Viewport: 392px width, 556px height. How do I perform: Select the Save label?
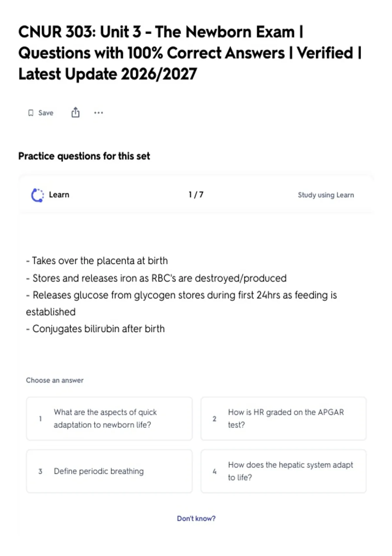click(46, 113)
